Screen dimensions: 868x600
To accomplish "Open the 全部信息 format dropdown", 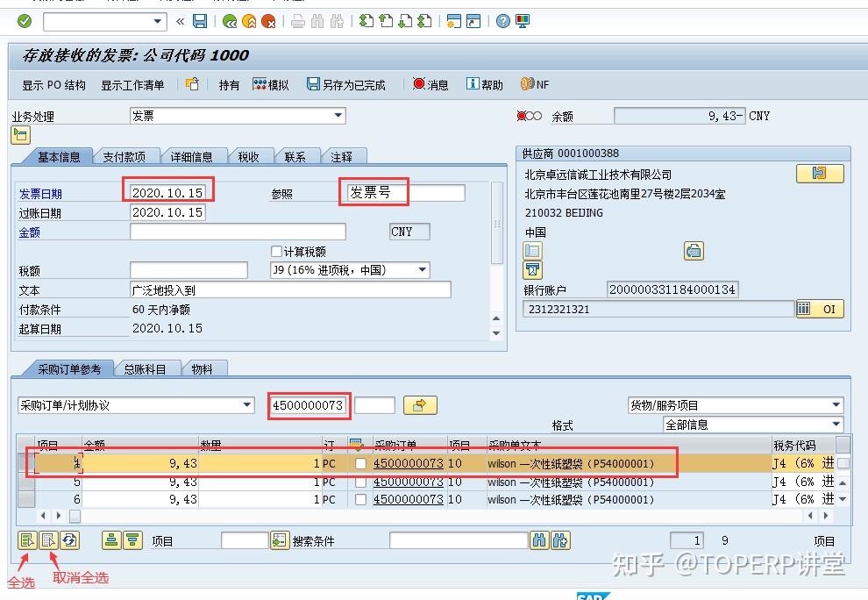I will click(x=835, y=424).
